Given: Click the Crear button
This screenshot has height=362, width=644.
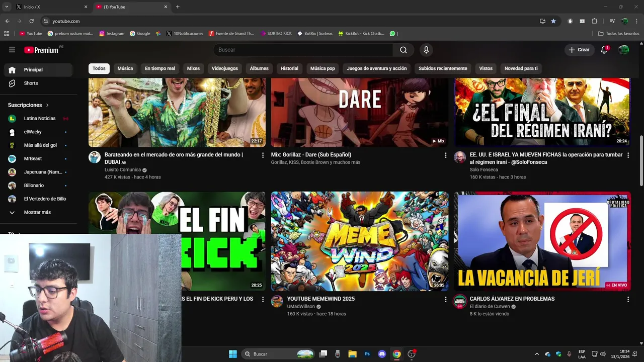Looking at the screenshot, I should click(579, 50).
